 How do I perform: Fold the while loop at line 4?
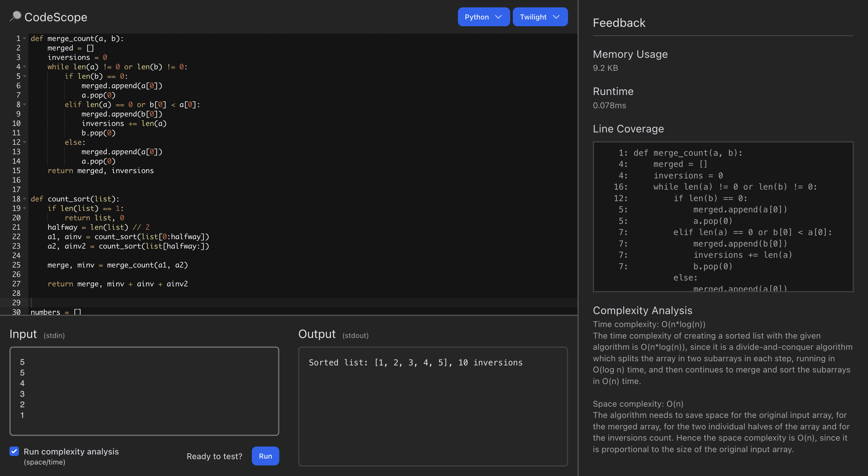(x=25, y=67)
